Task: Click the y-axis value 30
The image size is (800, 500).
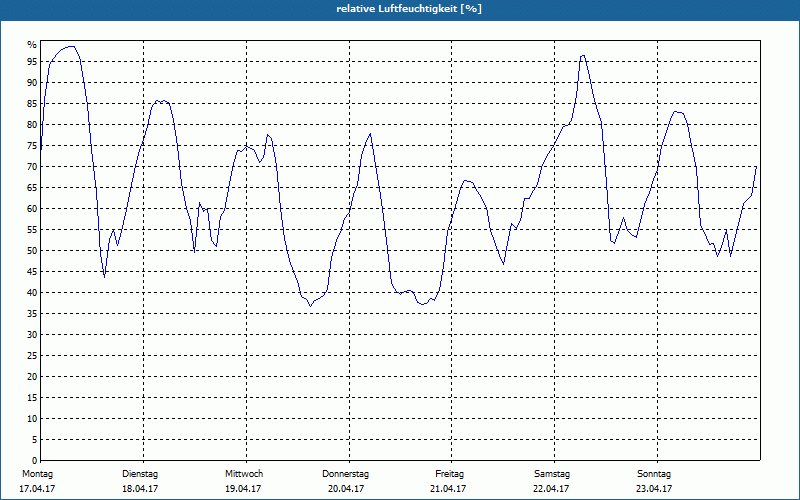Action: [x=32, y=335]
